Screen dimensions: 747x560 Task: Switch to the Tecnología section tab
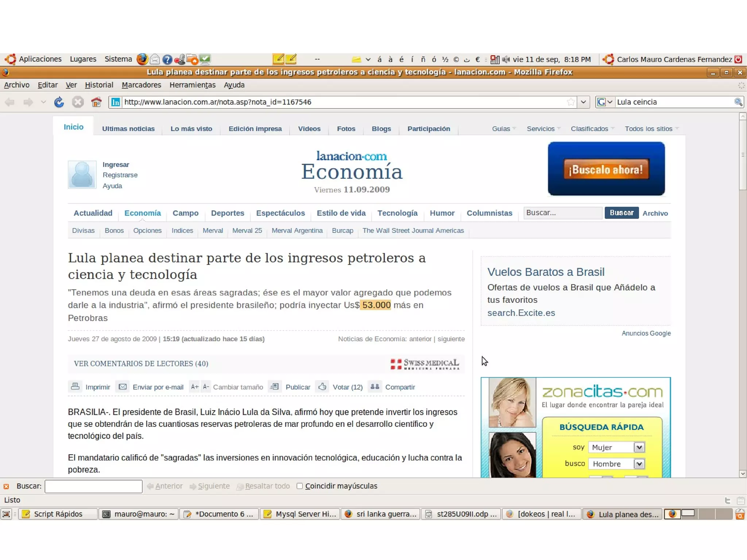(397, 213)
